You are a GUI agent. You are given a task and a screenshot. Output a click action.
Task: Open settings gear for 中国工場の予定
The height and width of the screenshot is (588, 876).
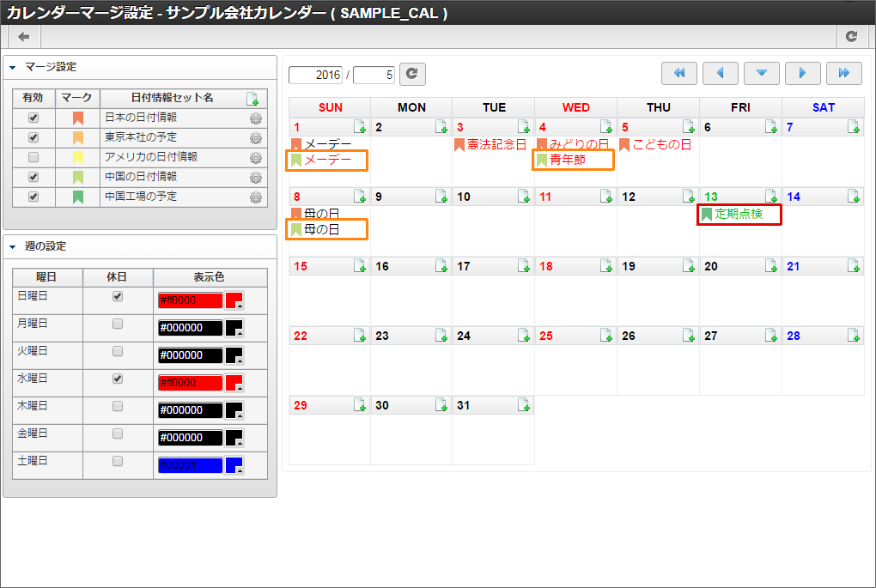pos(255,197)
